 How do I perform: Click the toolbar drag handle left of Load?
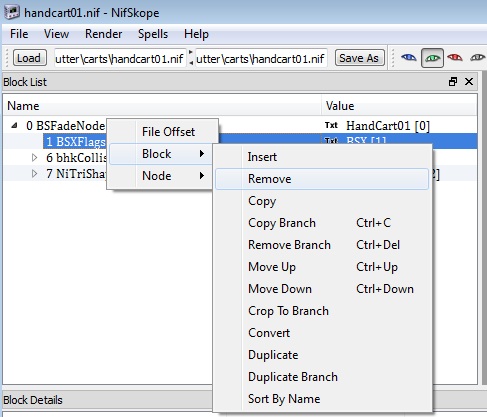tap(7, 58)
